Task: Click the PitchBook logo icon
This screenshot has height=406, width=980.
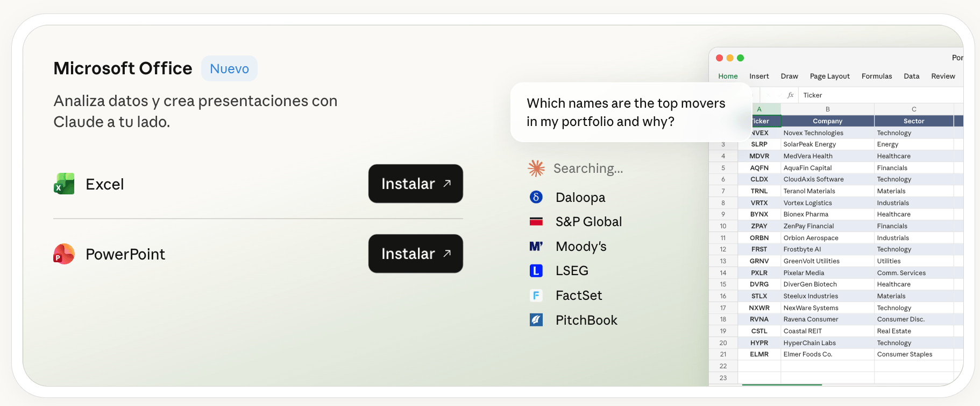Action: tap(536, 320)
